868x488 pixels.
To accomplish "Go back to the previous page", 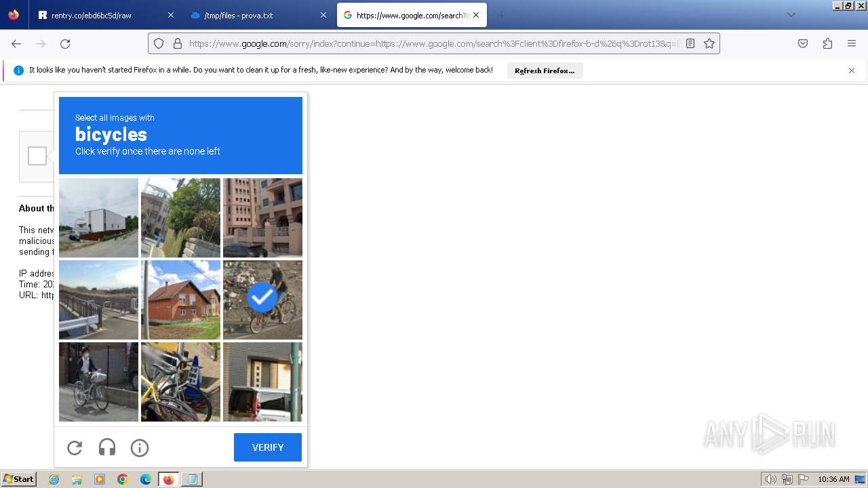I will 16,43.
